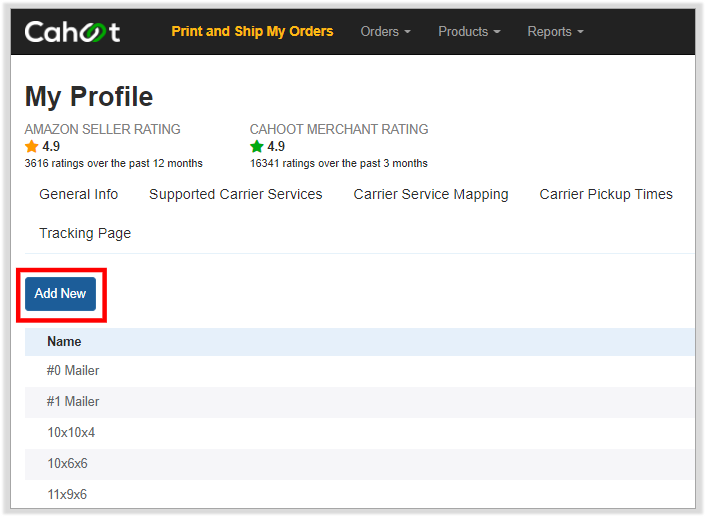Click the Add New button
The height and width of the screenshot is (517, 706).
[x=60, y=294]
